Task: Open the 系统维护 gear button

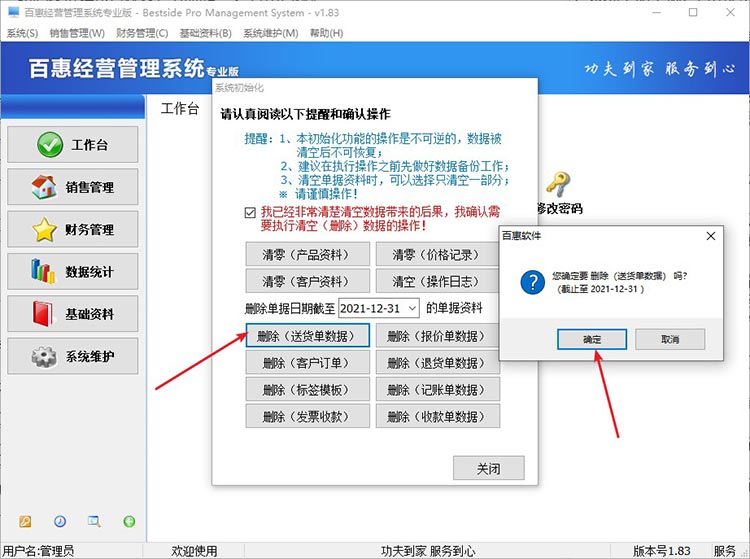Action: [73, 356]
